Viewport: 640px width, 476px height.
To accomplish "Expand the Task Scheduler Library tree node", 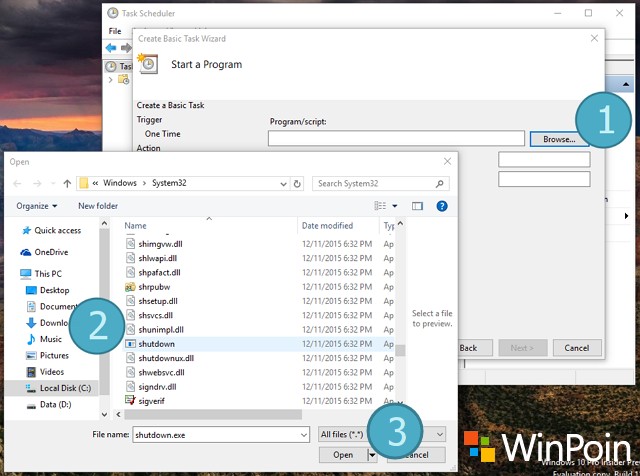I will [x=110, y=80].
